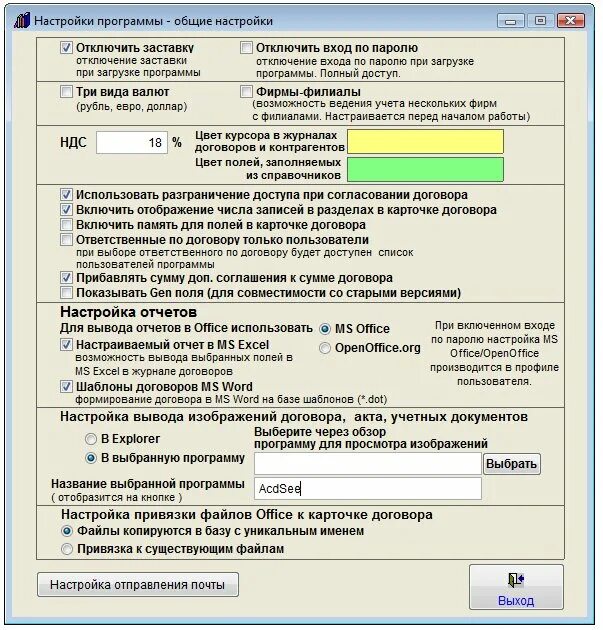The image size is (603, 630).
Task: Close the settings window
Action: (570, 21)
